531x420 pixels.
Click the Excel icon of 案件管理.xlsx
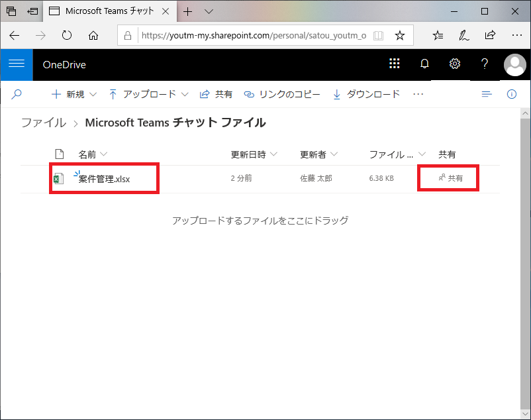coord(58,178)
